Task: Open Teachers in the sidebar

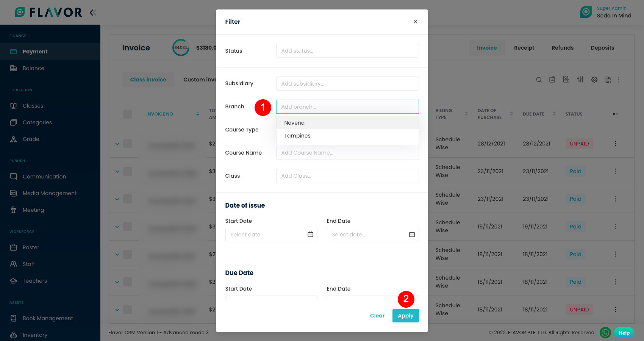Action: [x=50, y=281]
